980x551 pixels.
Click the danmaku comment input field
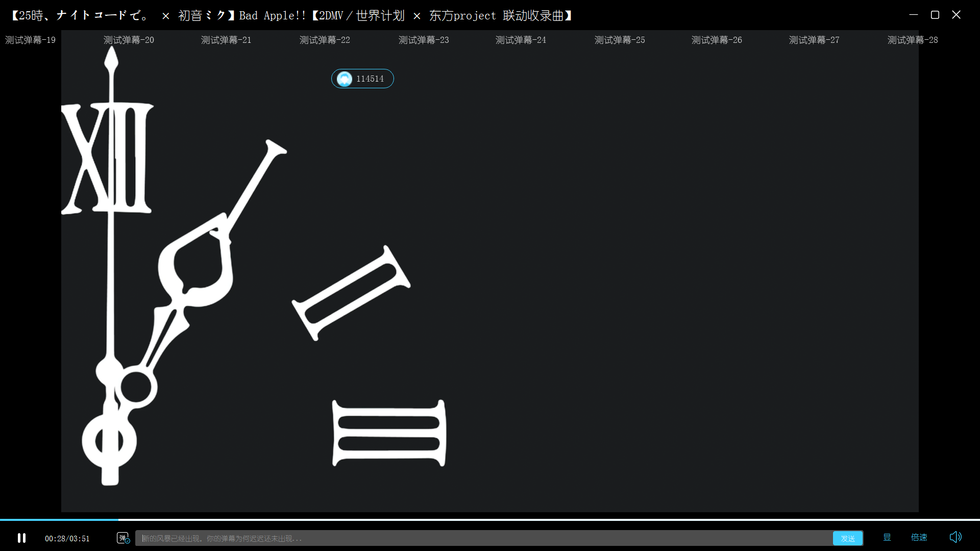pyautogui.click(x=483, y=538)
